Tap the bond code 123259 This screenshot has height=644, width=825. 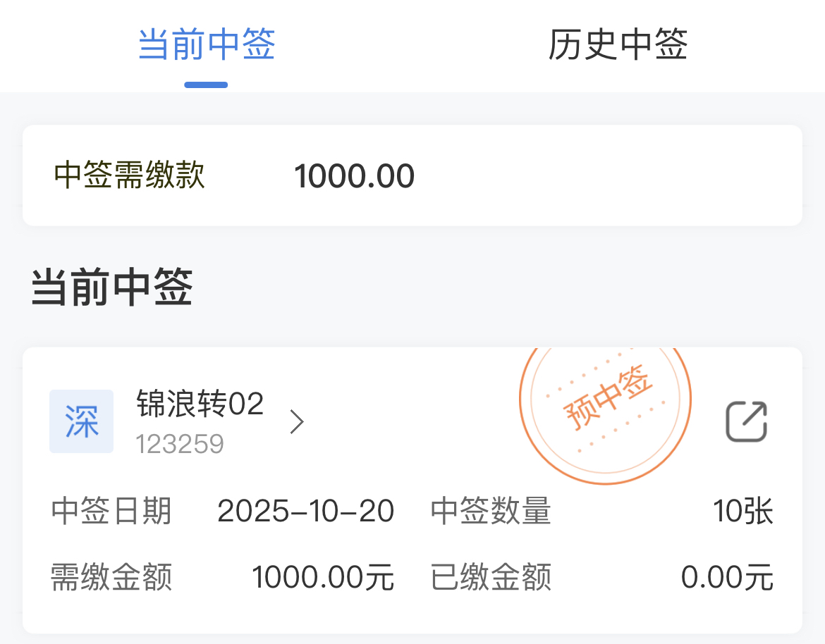180,444
